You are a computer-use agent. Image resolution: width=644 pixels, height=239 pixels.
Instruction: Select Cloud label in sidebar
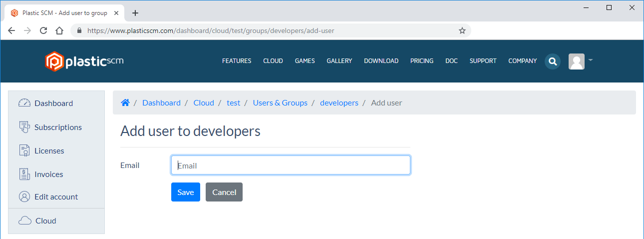tap(46, 220)
